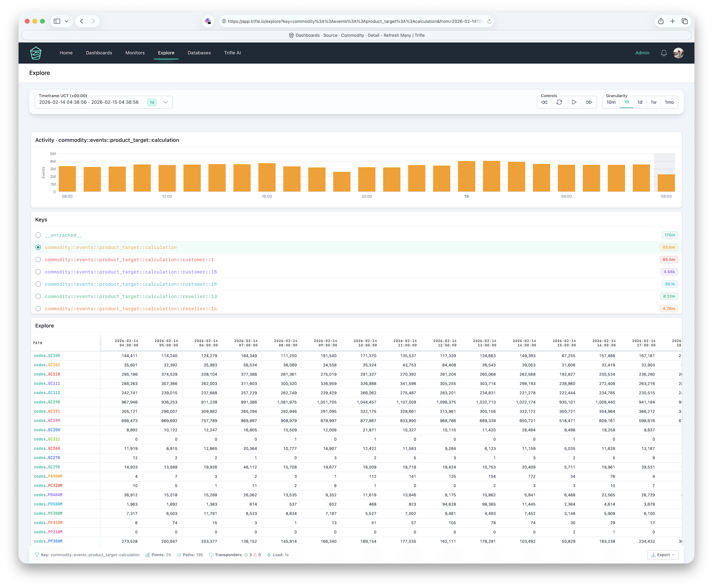Toggle the browser sidebar icon
The width and height of the screenshot is (713, 588).
[x=57, y=21]
